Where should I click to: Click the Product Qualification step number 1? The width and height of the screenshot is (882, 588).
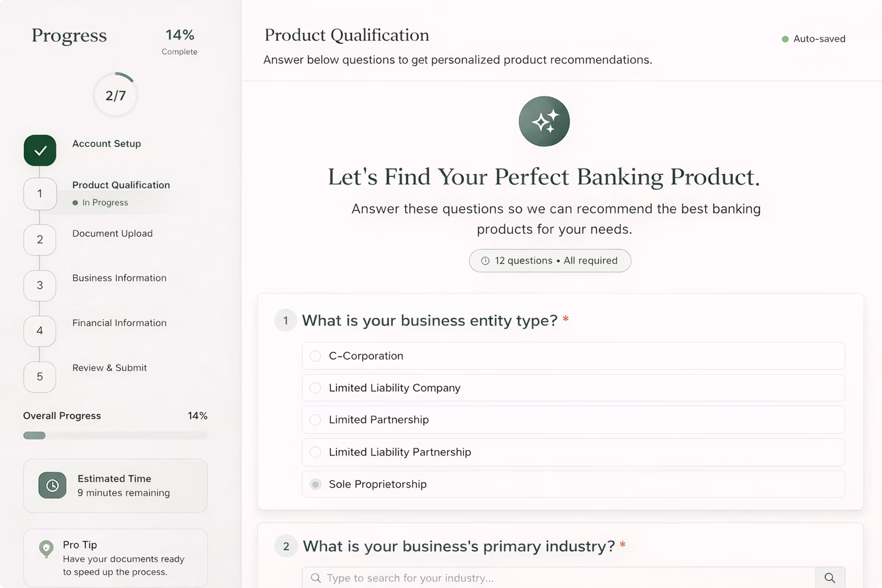click(x=40, y=194)
